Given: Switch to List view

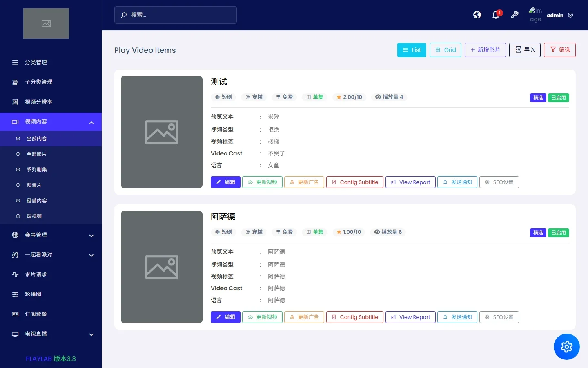Looking at the screenshot, I should click(x=412, y=50).
